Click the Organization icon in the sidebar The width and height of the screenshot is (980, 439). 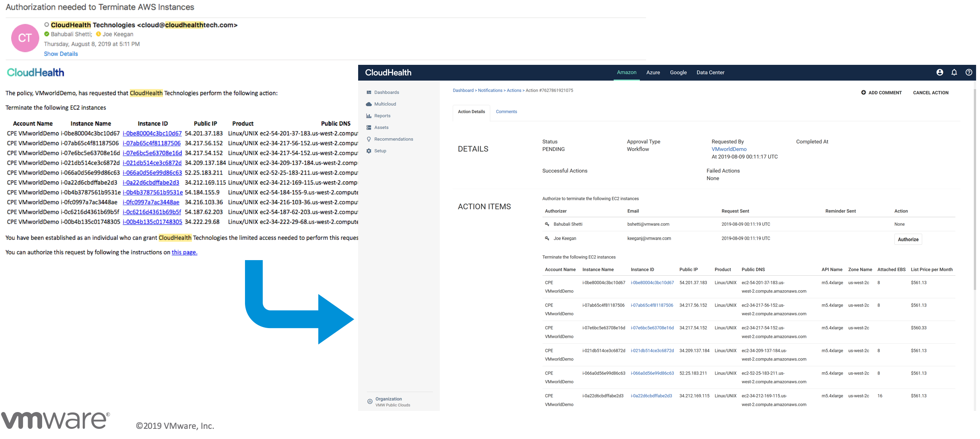tap(369, 402)
